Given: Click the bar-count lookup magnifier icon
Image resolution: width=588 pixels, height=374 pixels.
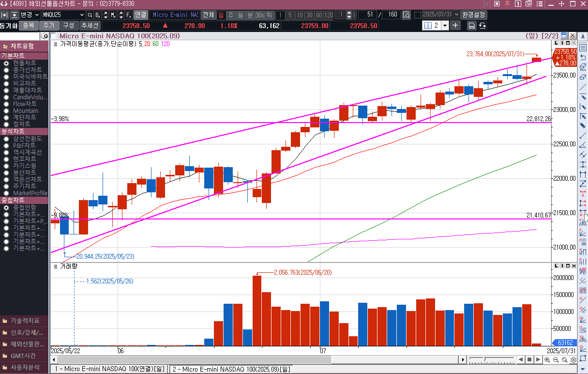Looking at the screenshot, I should [406, 15].
